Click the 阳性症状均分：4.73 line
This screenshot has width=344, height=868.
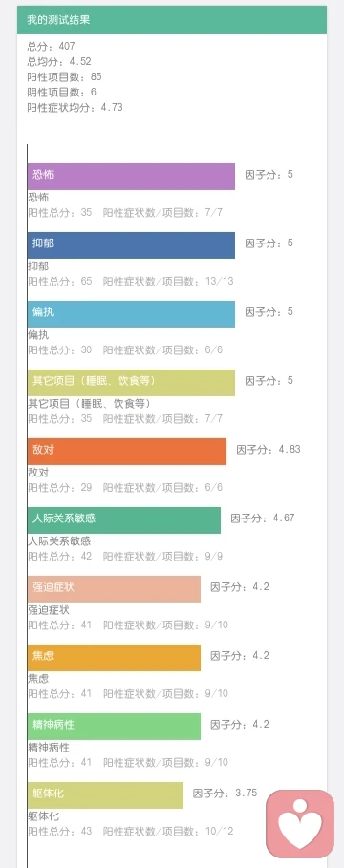point(75,107)
